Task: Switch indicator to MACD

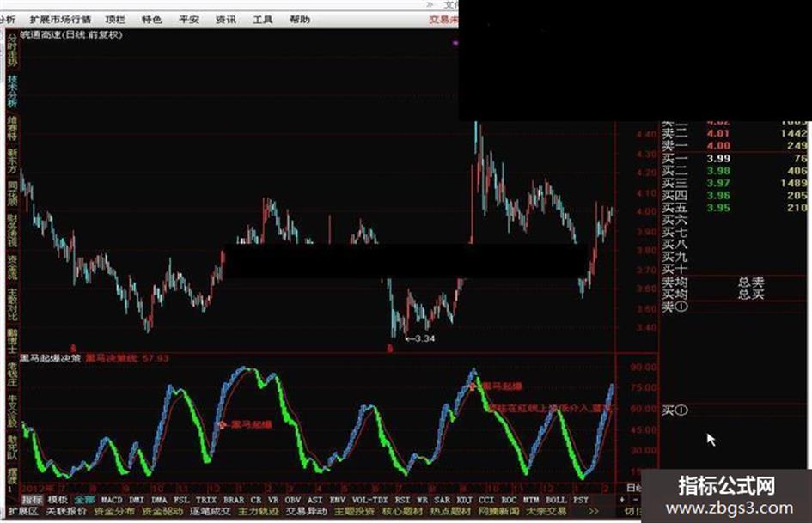Action: coord(112,500)
